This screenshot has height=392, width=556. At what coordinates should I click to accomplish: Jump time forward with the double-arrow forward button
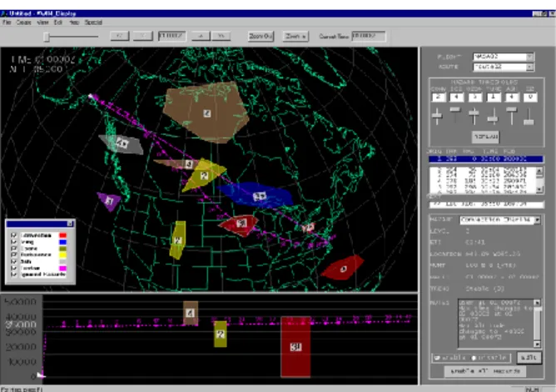tap(221, 36)
